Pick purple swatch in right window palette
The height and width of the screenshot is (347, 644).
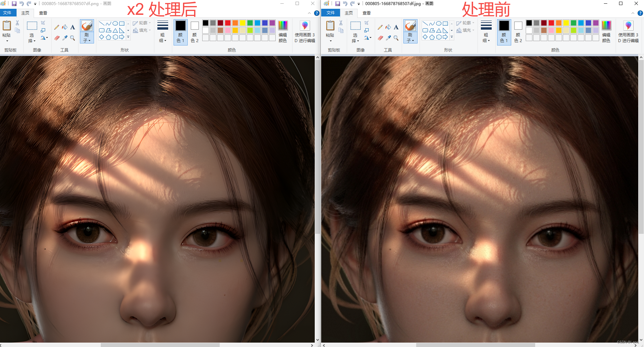596,23
